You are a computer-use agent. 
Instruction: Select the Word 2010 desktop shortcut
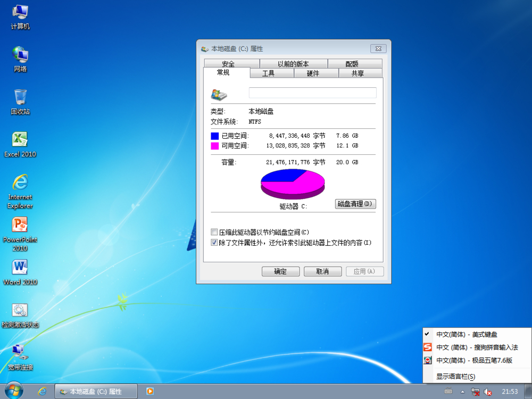[20, 272]
